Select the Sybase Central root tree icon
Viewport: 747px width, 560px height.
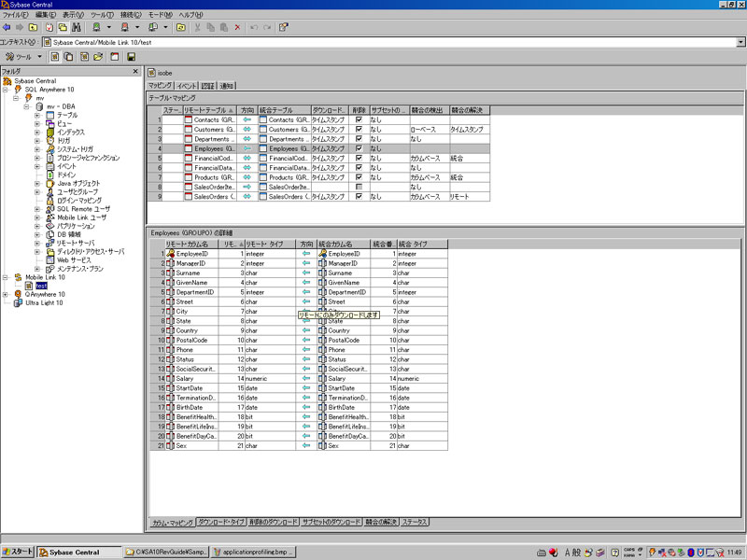pos(7,81)
